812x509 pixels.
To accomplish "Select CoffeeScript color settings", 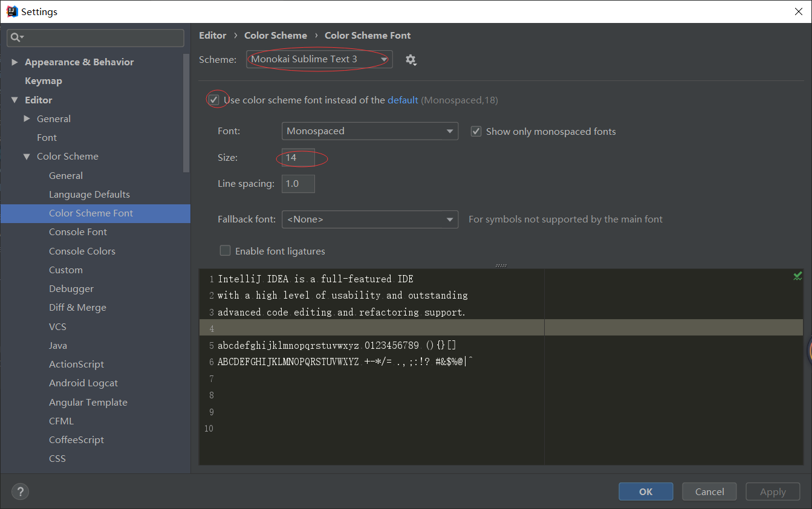I will point(76,440).
